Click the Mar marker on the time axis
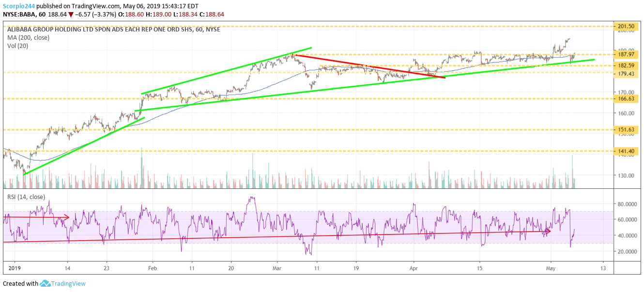644x292 pixels. point(277,267)
